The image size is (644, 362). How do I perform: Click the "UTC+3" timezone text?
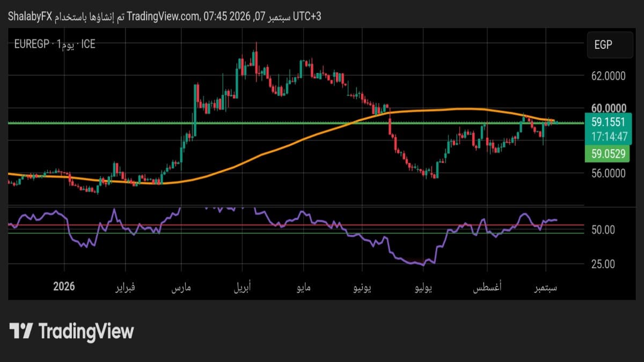308,17
